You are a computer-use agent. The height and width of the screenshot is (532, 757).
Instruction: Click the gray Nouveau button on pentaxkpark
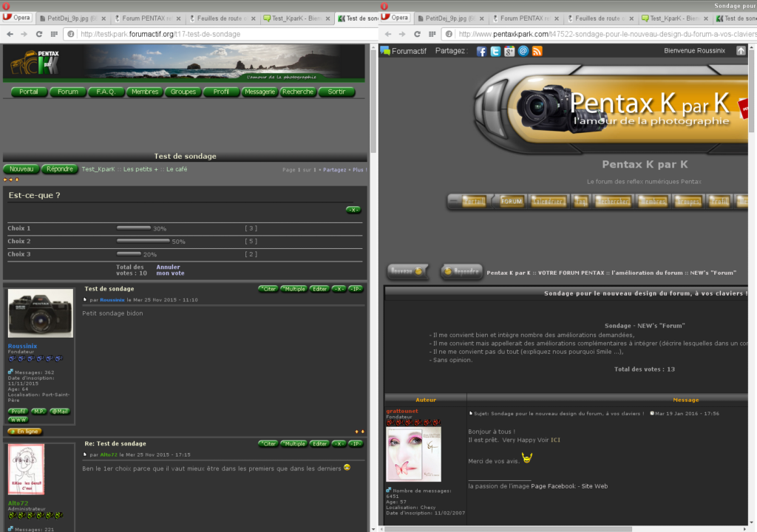(407, 271)
